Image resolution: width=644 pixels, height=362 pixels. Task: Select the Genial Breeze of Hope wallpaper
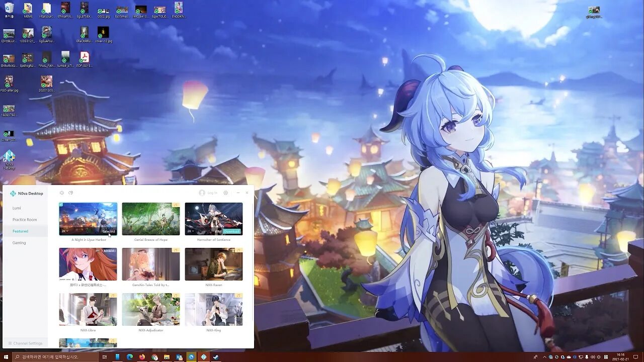point(151,219)
